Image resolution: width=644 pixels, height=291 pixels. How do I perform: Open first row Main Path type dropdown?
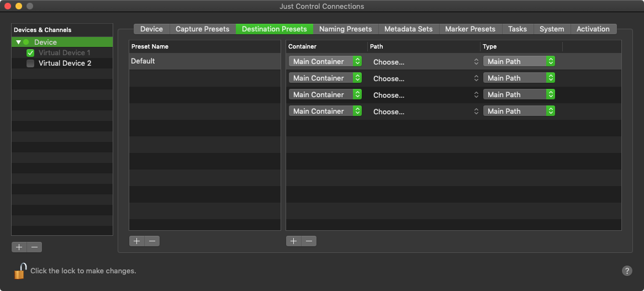click(519, 61)
